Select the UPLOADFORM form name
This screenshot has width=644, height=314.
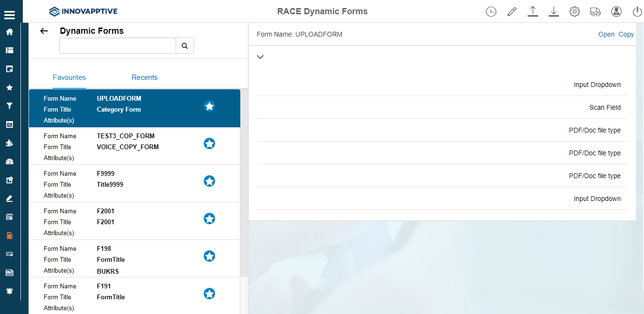[x=119, y=98]
